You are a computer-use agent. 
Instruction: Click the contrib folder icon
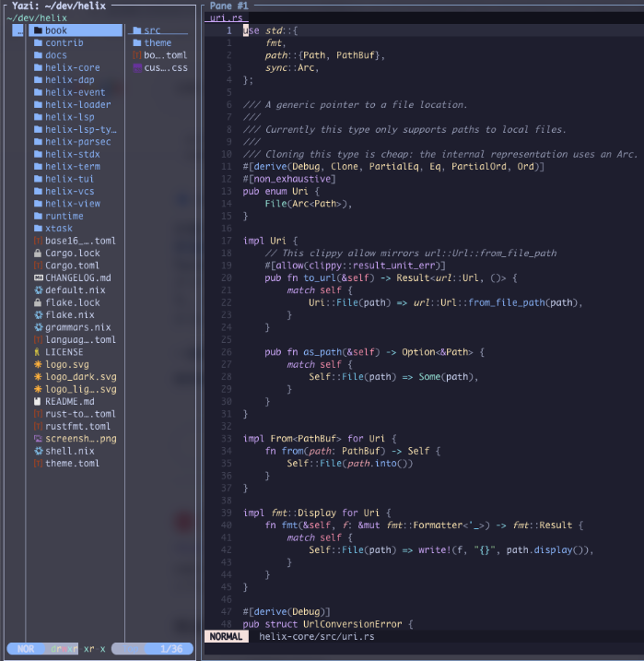tap(38, 42)
